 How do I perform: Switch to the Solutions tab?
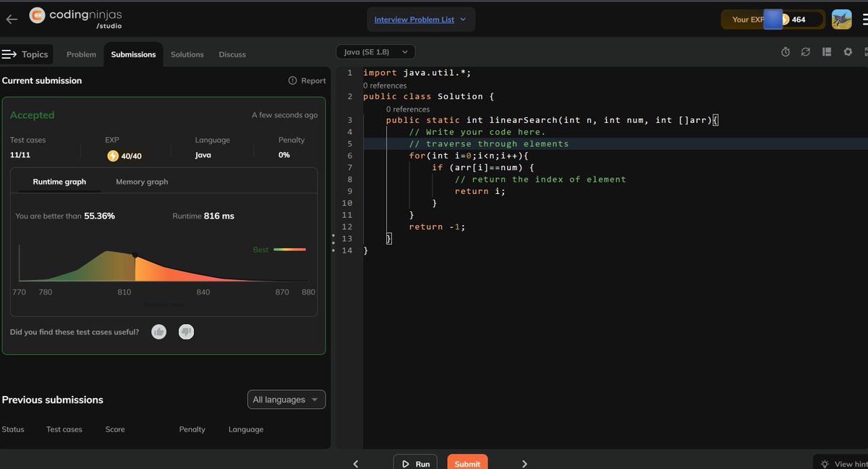point(187,54)
